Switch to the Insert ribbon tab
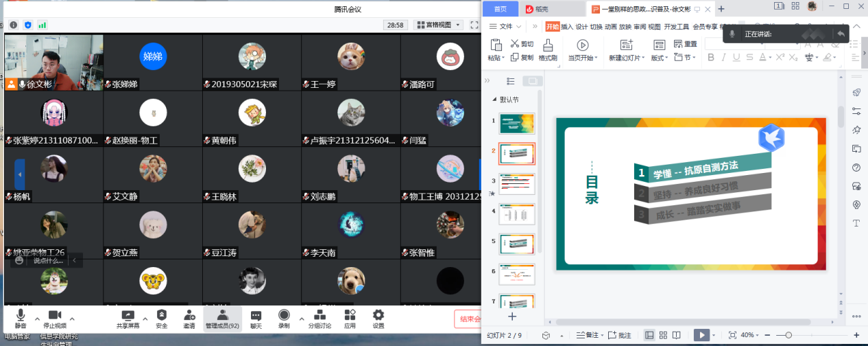Screen dimensions: 868x346 pyautogui.click(x=567, y=27)
